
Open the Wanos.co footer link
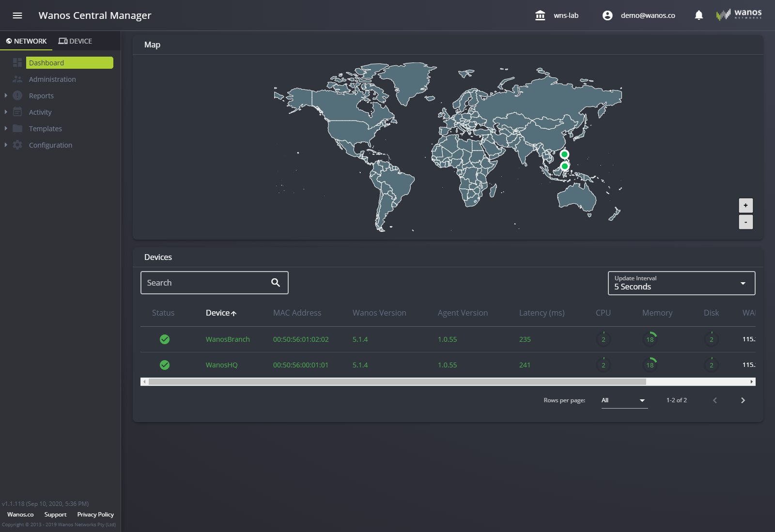point(20,515)
